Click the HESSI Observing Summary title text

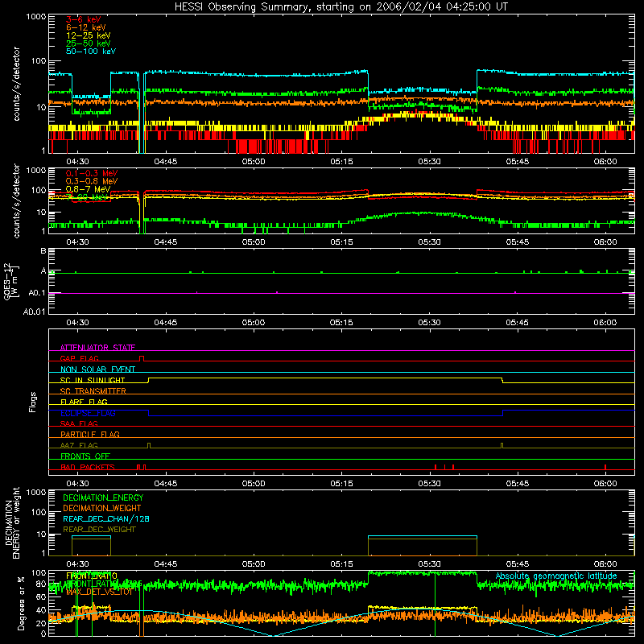(x=341, y=7)
